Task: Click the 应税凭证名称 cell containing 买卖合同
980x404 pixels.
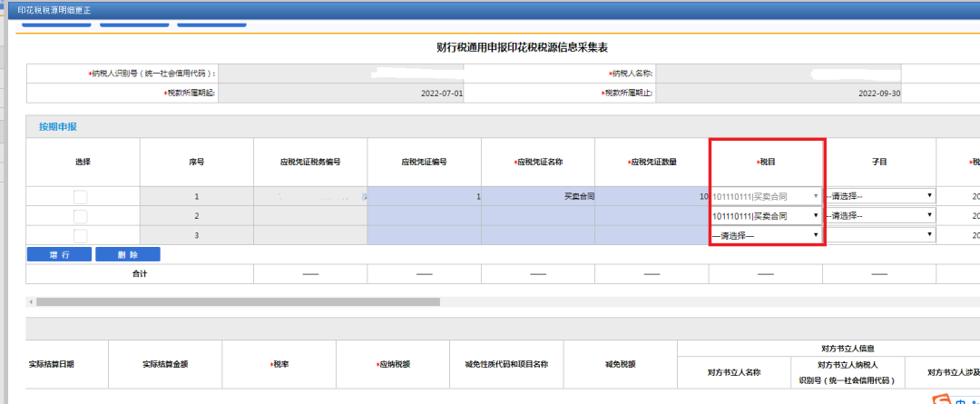Action: (x=538, y=196)
